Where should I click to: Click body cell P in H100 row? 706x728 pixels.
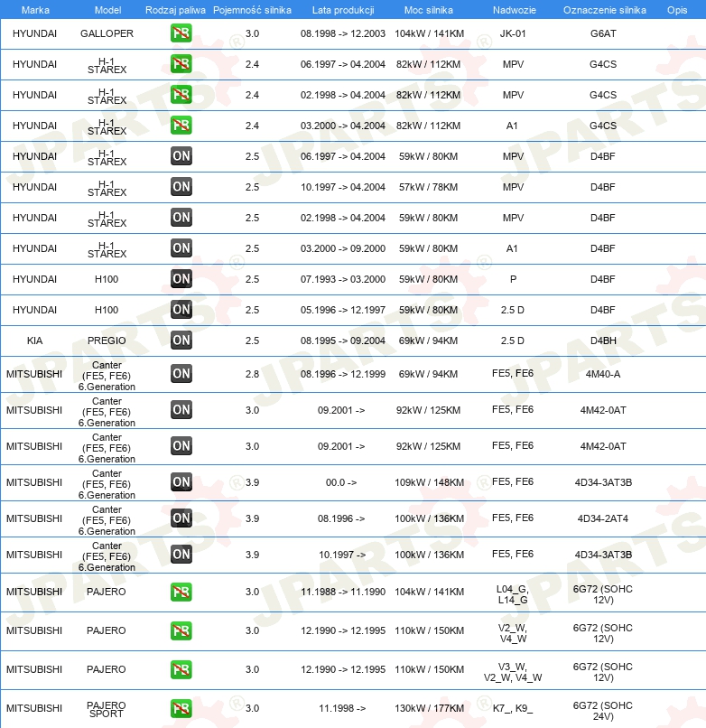[x=513, y=279]
